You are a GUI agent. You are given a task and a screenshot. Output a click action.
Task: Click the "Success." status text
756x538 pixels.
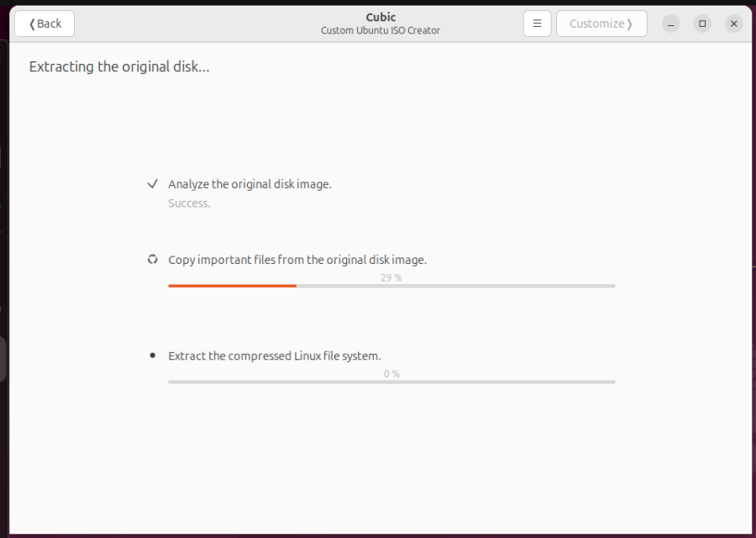[x=189, y=203]
